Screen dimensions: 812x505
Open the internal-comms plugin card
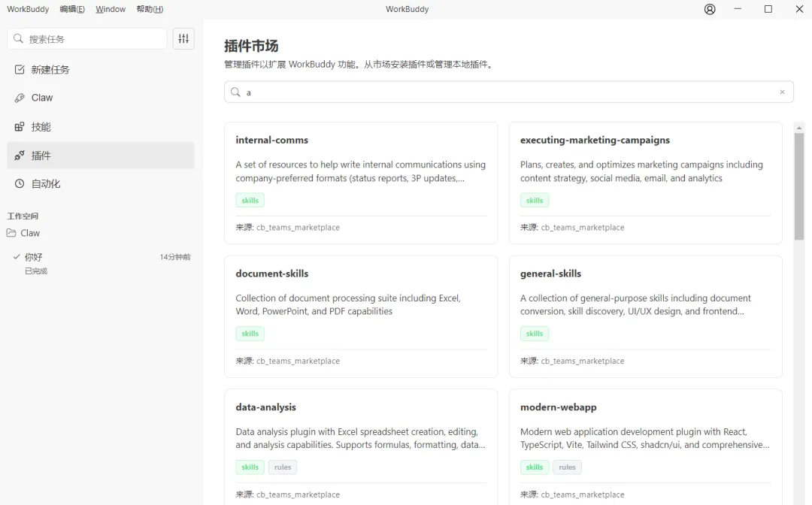point(361,183)
